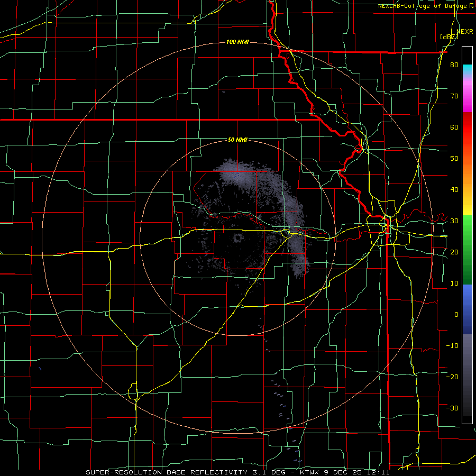Click the 12:11 timestamp

pos(378,472)
